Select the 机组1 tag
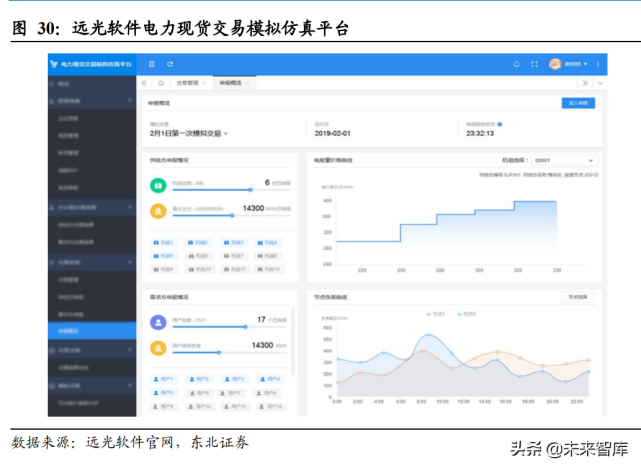Viewport: 641px width, 470px height. [x=164, y=243]
